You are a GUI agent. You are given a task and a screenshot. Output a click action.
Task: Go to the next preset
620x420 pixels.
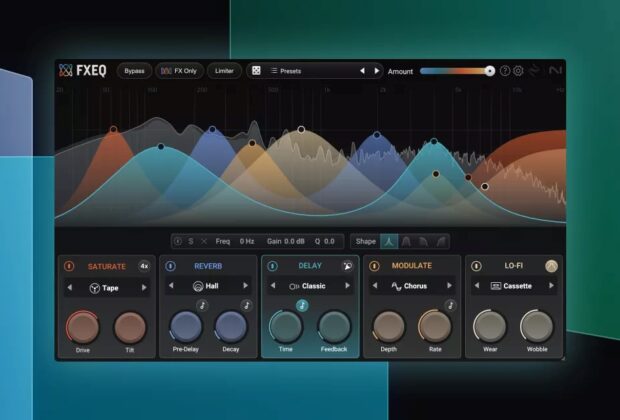point(377,71)
